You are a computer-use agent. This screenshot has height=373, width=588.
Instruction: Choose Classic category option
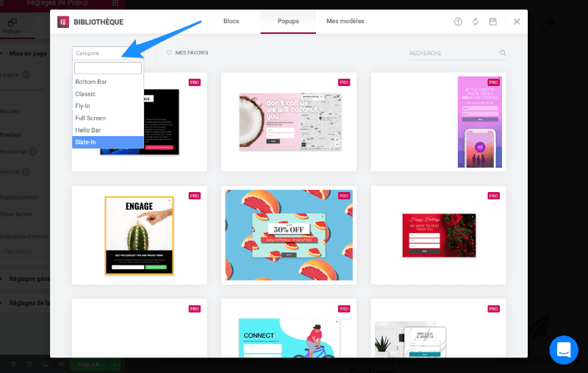[x=108, y=94]
